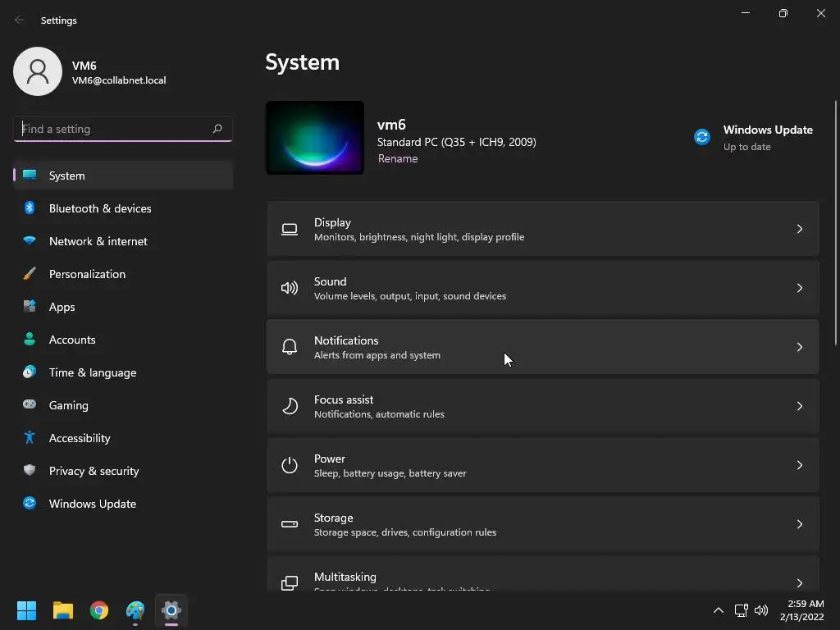Viewport: 840px width, 630px height.
Task: Click 'Standard PC (Q35 + ICH9, 2009)' text
Action: [x=456, y=142]
